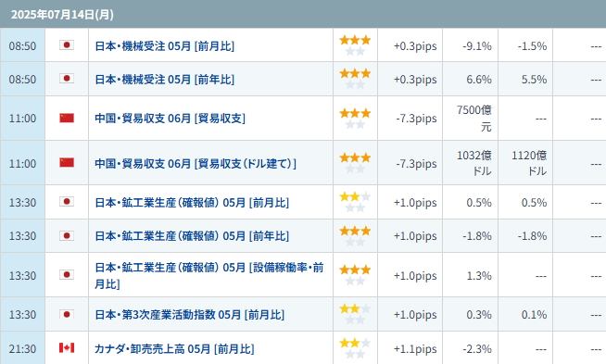The image size is (606, 364).
Task: Click China flag in 貿易収支 [貿易収支] row
Action: 67,118
